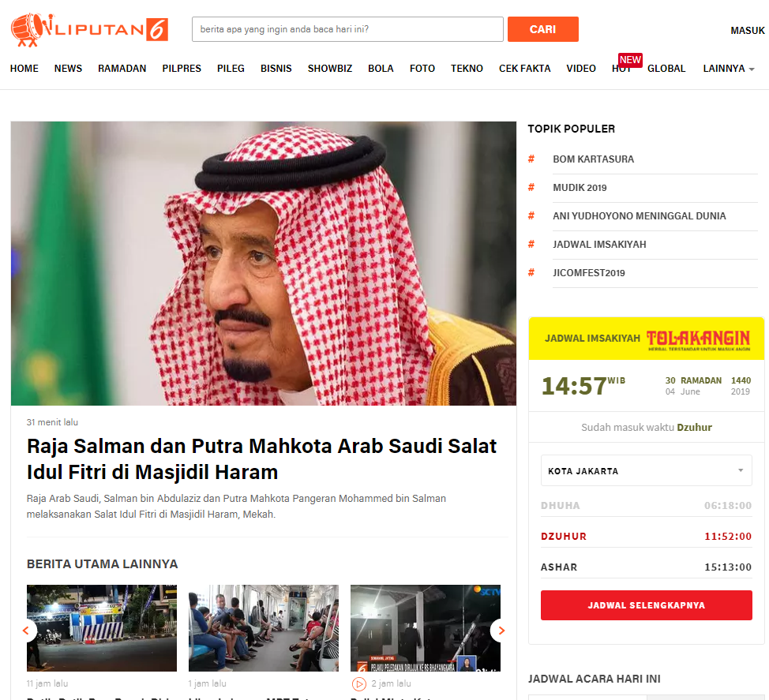Click the ASHAR 15:13:00 prayer row
Image resolution: width=769 pixels, height=700 pixels.
[646, 567]
